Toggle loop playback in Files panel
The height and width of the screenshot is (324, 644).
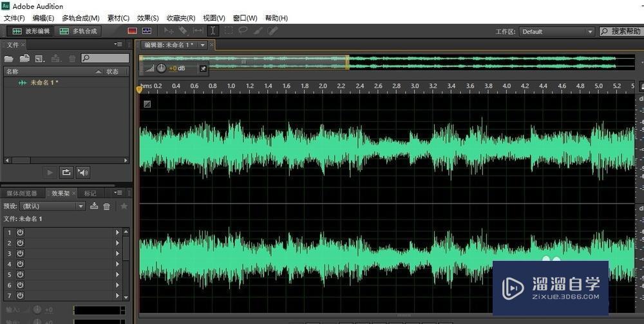point(66,173)
